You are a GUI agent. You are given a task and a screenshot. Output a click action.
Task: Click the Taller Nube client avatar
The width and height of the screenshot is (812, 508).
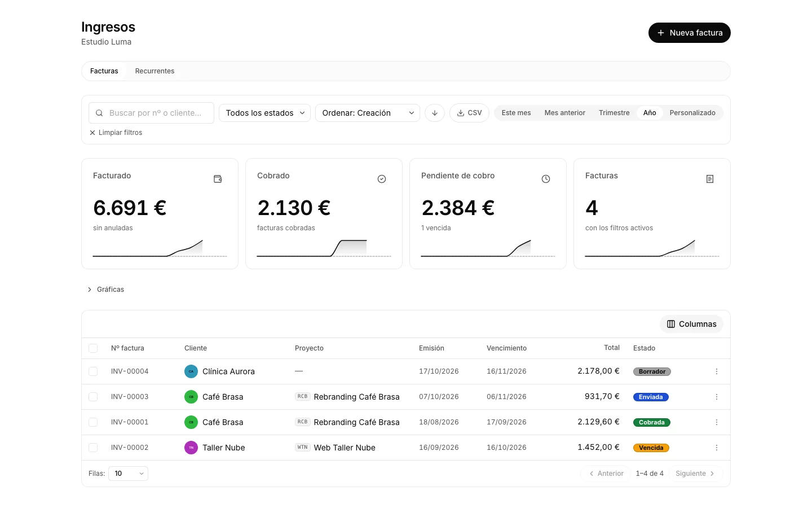tap(191, 448)
